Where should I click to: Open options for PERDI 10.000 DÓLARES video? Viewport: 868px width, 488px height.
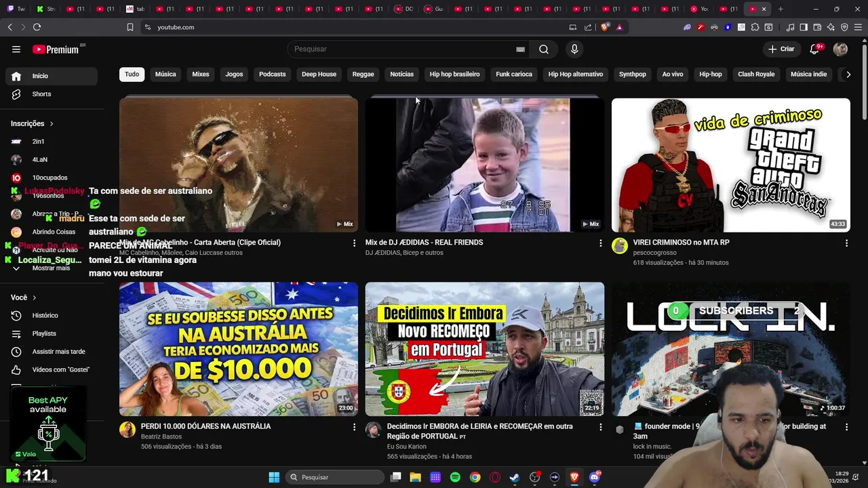point(354,427)
